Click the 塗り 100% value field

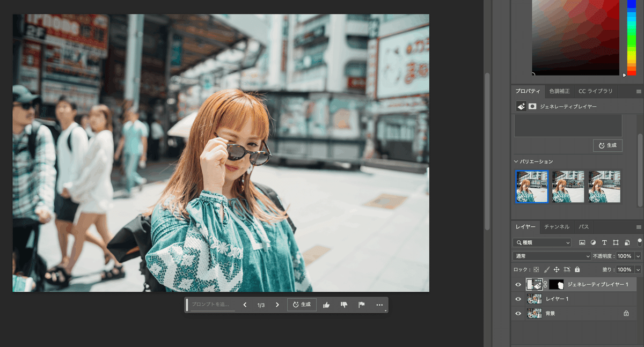[x=624, y=269]
